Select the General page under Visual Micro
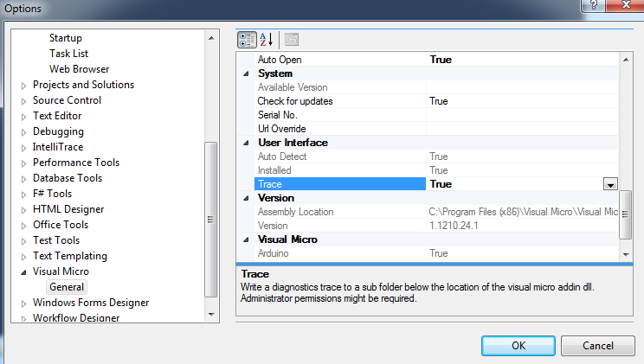Viewport: 644px width, 364px height. click(67, 287)
